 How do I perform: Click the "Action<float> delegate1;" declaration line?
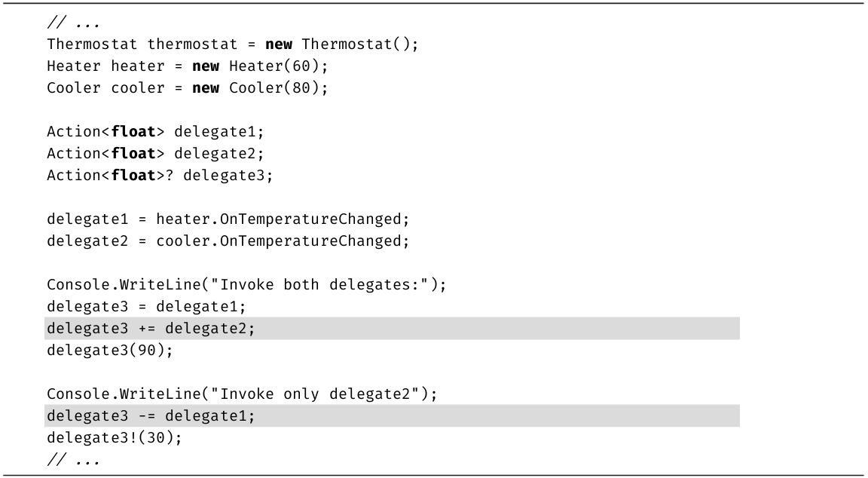point(155,132)
